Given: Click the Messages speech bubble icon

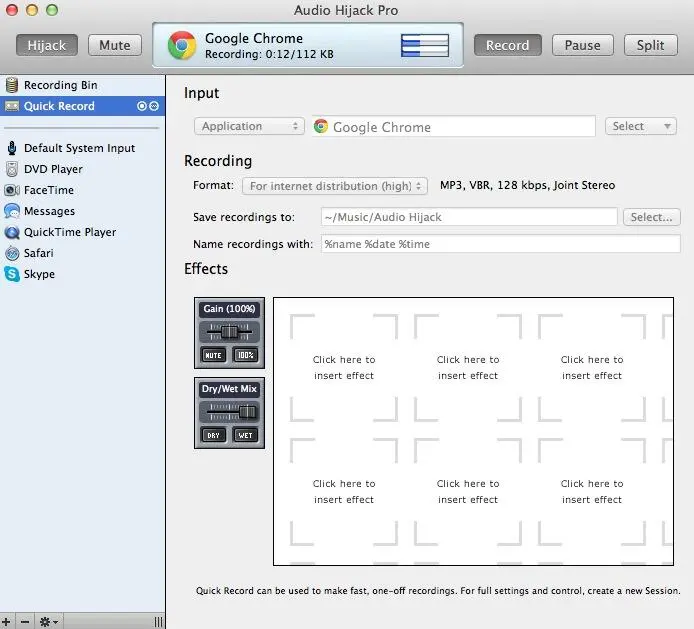Looking at the screenshot, I should point(12,211).
